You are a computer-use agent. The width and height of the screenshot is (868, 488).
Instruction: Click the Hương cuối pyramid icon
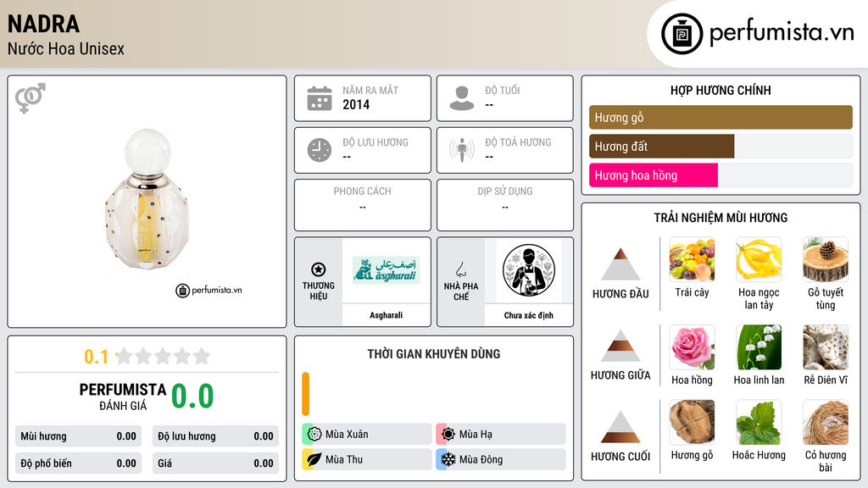tap(620, 427)
